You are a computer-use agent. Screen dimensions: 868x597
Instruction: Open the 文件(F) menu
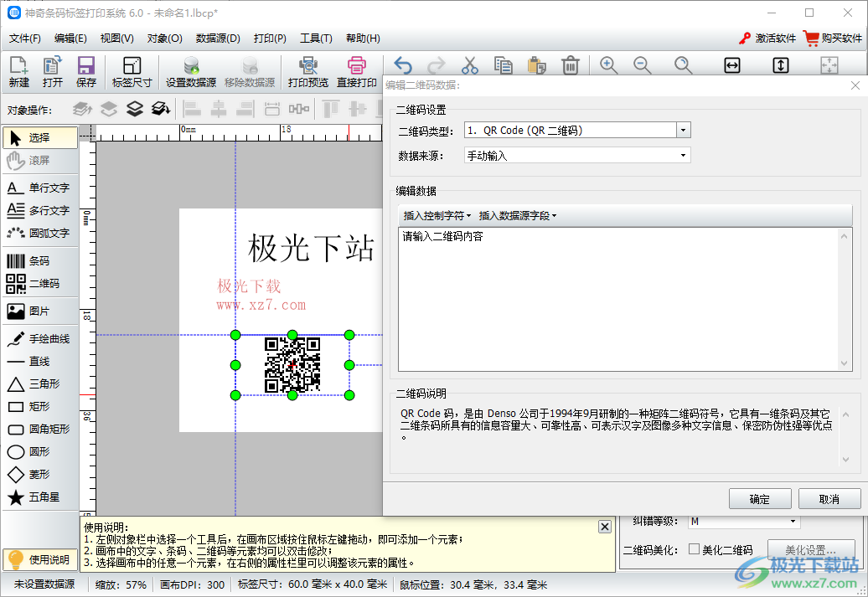pos(25,39)
